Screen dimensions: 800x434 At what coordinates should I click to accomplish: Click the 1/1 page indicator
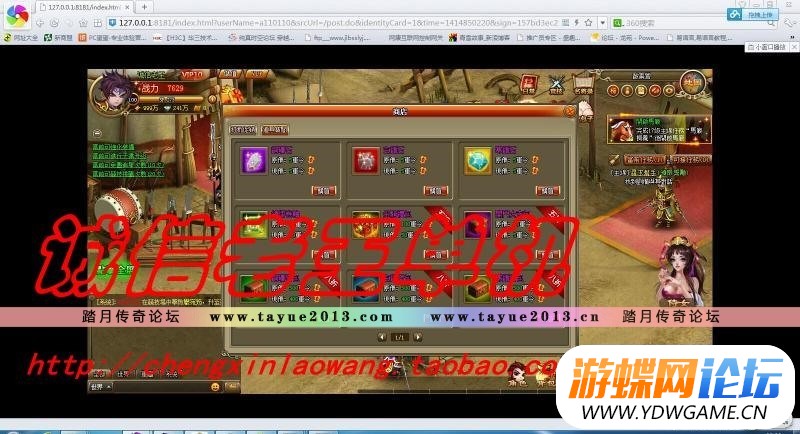(x=400, y=337)
